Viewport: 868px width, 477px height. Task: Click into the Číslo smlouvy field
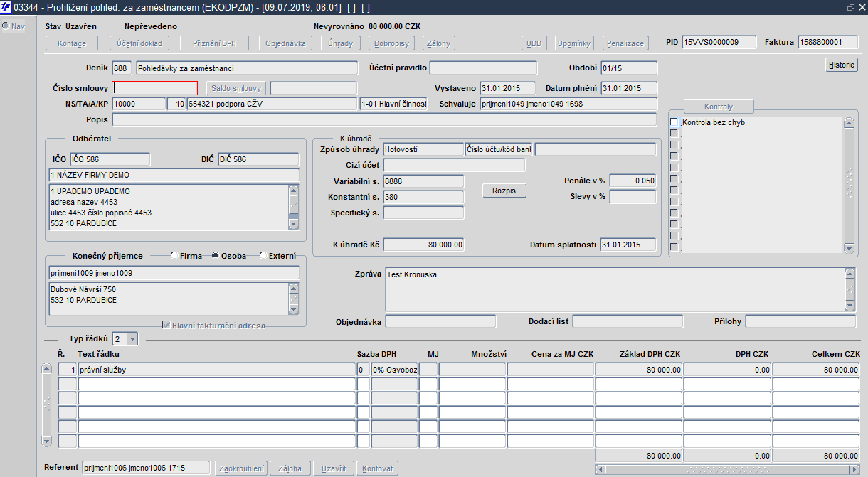tap(155, 88)
